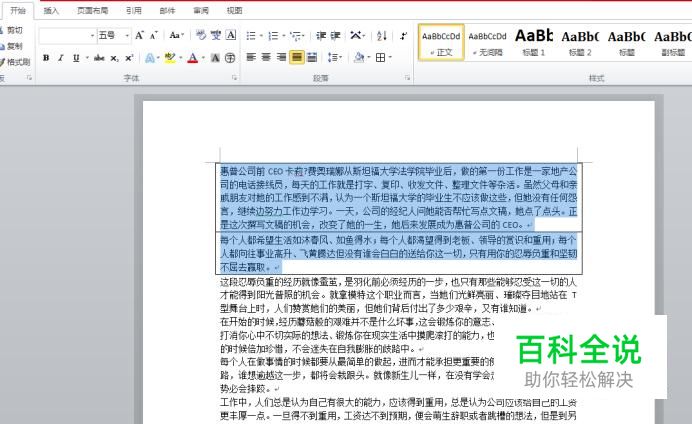Decrease the paragraph indent
Viewport: 692px width, 424px height.
(x=321, y=36)
